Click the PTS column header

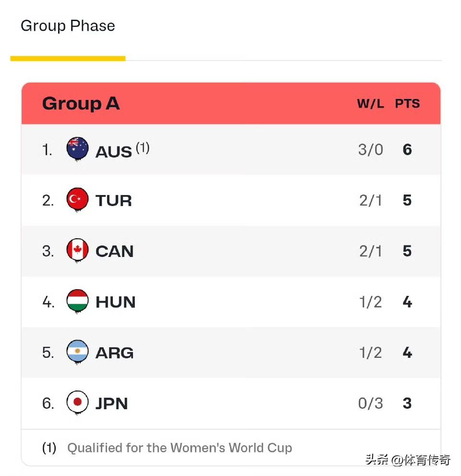click(x=407, y=104)
